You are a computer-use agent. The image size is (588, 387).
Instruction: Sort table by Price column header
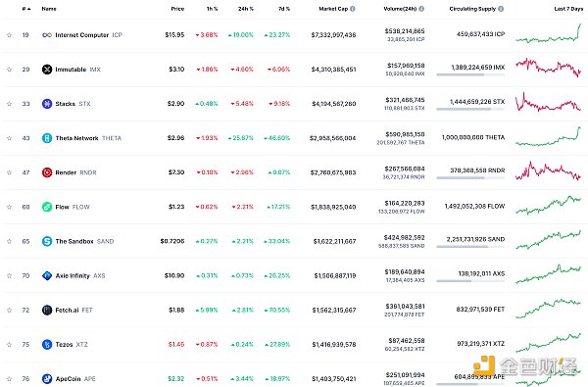click(x=177, y=9)
